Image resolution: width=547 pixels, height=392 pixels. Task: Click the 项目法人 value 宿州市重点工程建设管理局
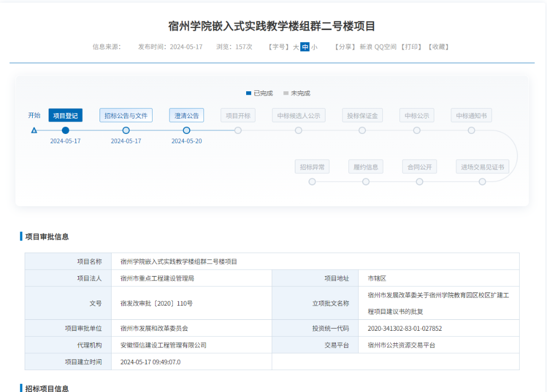158,278
